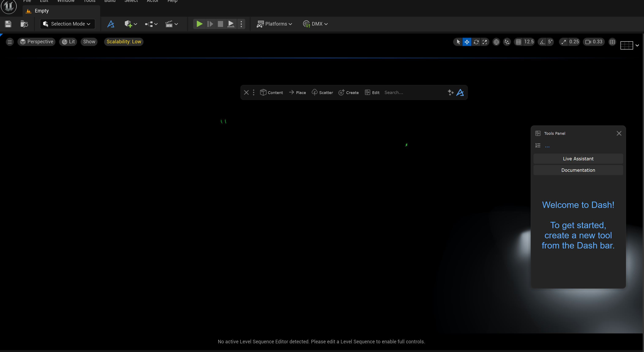Toggle world/local coordinate space globe icon
The height and width of the screenshot is (352, 644).
(496, 42)
